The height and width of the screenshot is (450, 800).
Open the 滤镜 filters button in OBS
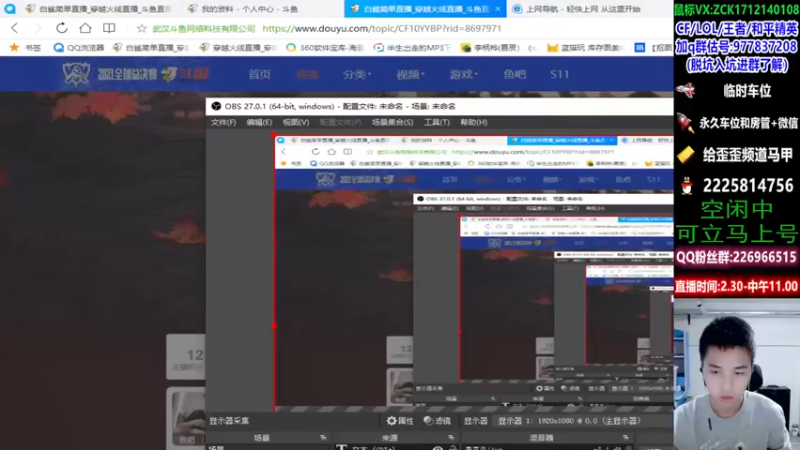click(x=438, y=421)
